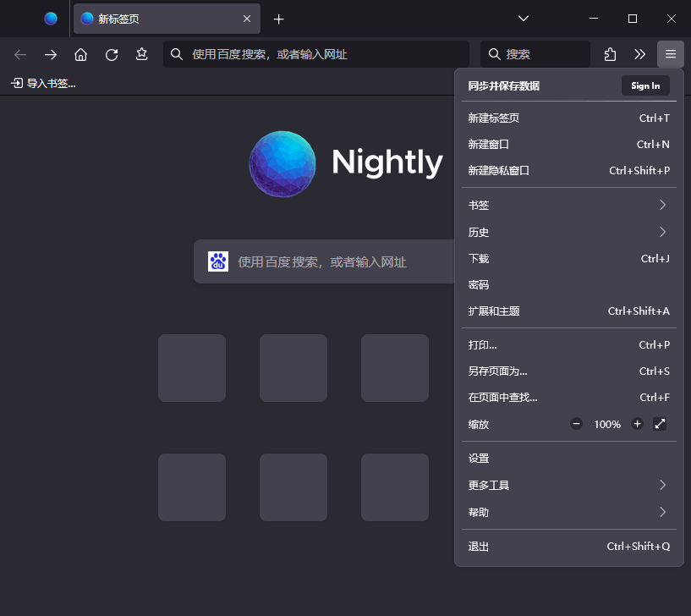Viewport: 691px width, 616px height.
Task: Open 设置 from the menu
Action: (x=568, y=459)
